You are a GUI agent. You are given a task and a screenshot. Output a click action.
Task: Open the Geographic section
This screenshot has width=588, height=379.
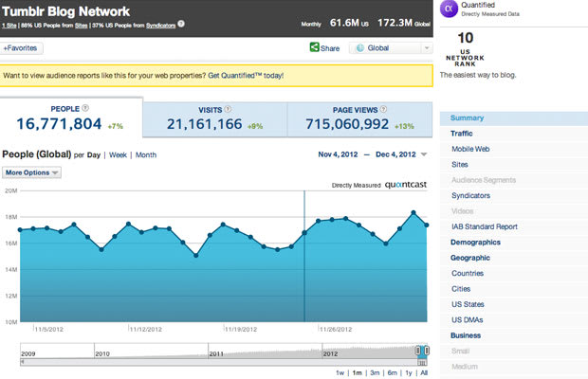(469, 258)
